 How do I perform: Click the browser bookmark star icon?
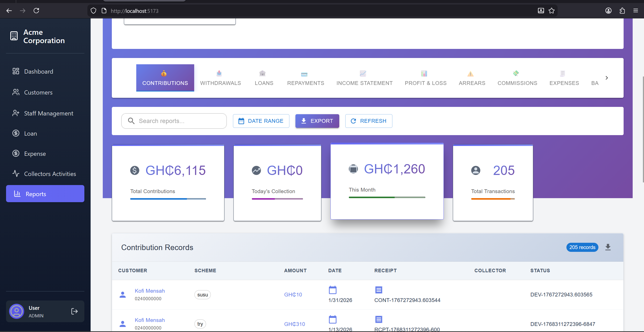point(552,11)
